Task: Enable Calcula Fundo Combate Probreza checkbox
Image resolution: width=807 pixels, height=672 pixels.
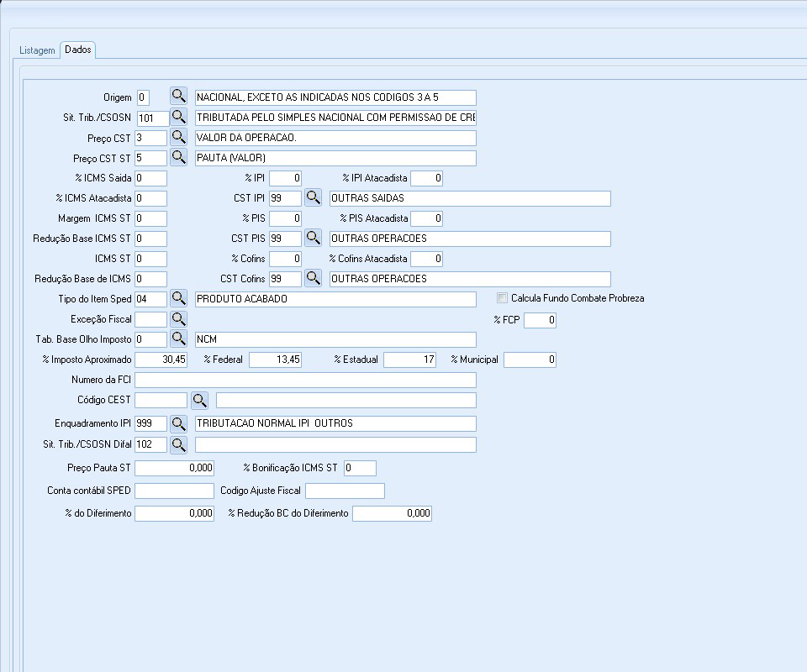Action: (x=503, y=298)
